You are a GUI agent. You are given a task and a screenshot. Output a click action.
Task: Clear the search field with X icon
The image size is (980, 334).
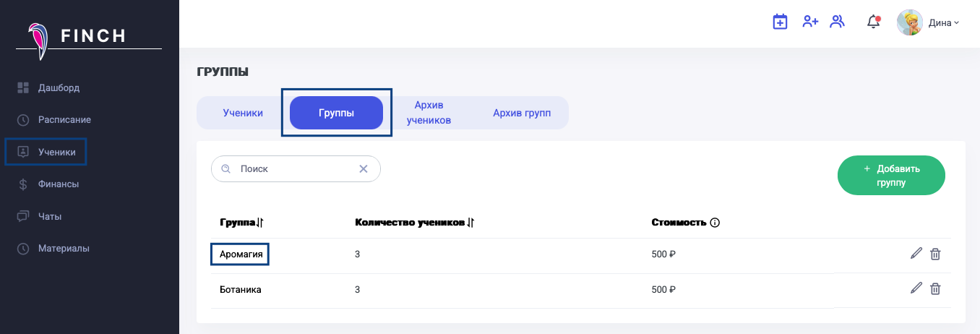coord(364,168)
